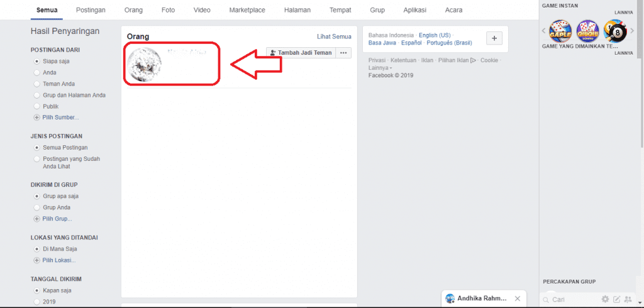Show previous instant games with left chevron
The height and width of the screenshot is (308, 644).
(544, 31)
